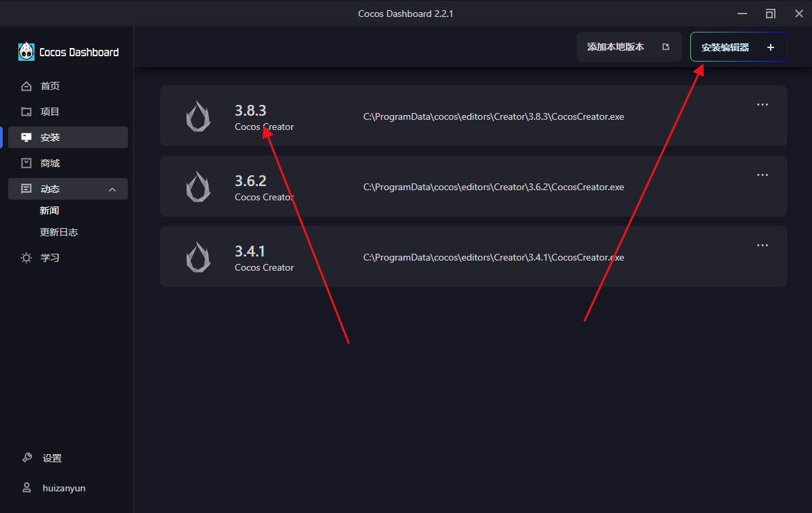Click the sun icon for 学习
This screenshot has height=513, width=812.
coord(26,258)
